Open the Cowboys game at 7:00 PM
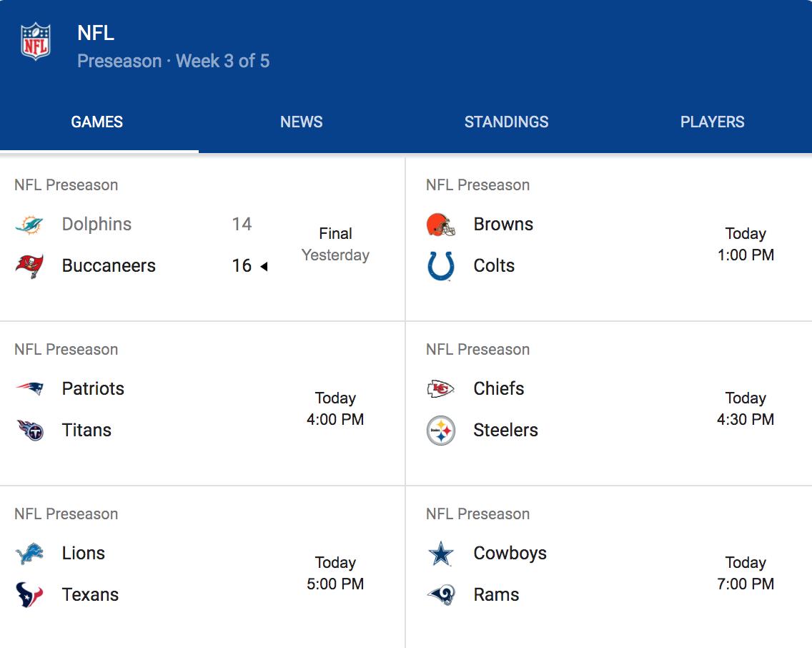The width and height of the screenshot is (812, 648). [x=608, y=568]
